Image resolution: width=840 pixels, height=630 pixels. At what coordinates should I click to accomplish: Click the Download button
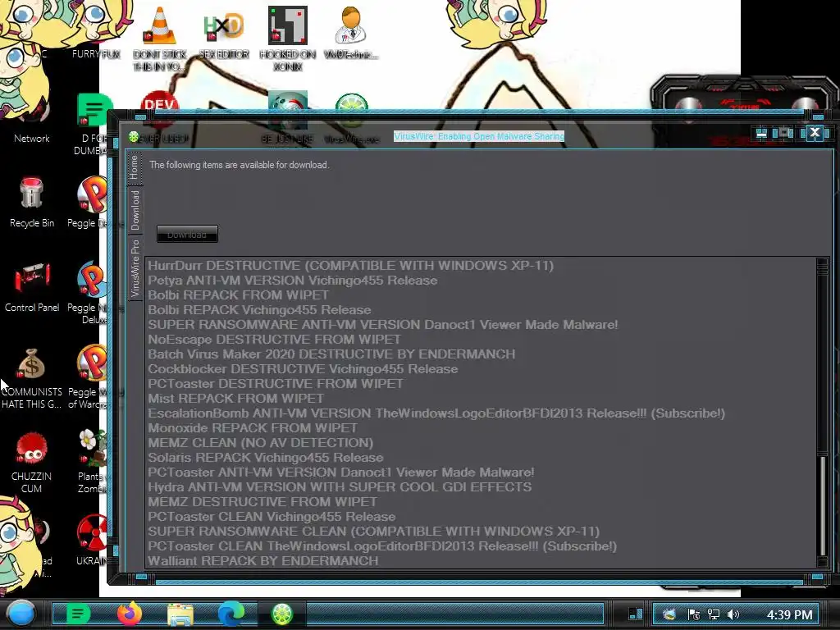[187, 234]
